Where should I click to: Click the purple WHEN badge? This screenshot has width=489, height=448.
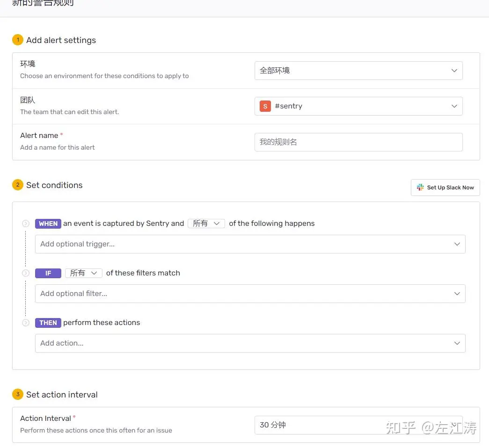click(x=48, y=224)
